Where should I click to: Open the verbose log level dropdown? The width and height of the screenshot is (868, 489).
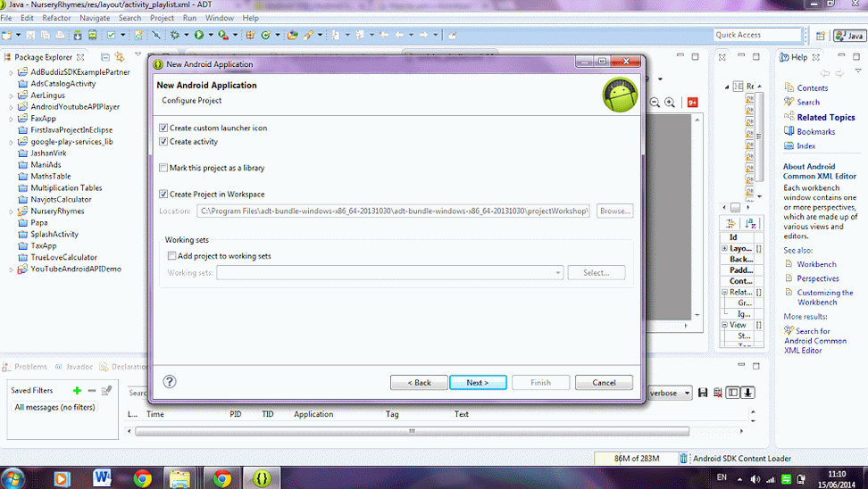670,393
